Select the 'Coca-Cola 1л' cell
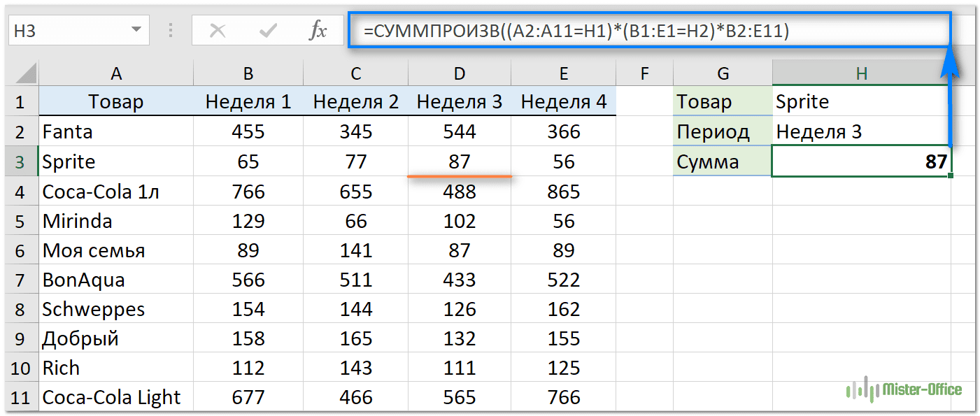This screenshot has width=980, height=416. pos(116,192)
